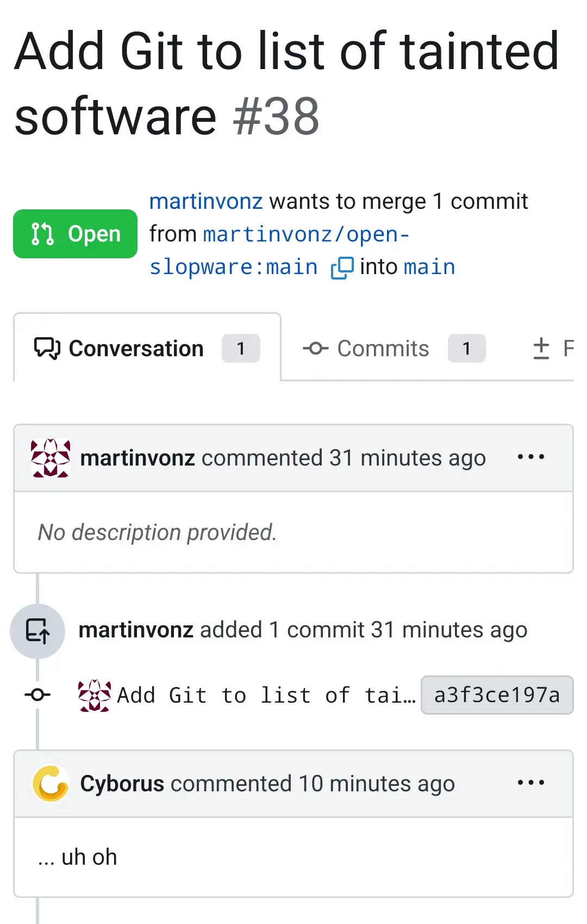Image resolution: width=587 pixels, height=924 pixels.
Task: Open options menu on Cyborus comment
Action: (530, 783)
